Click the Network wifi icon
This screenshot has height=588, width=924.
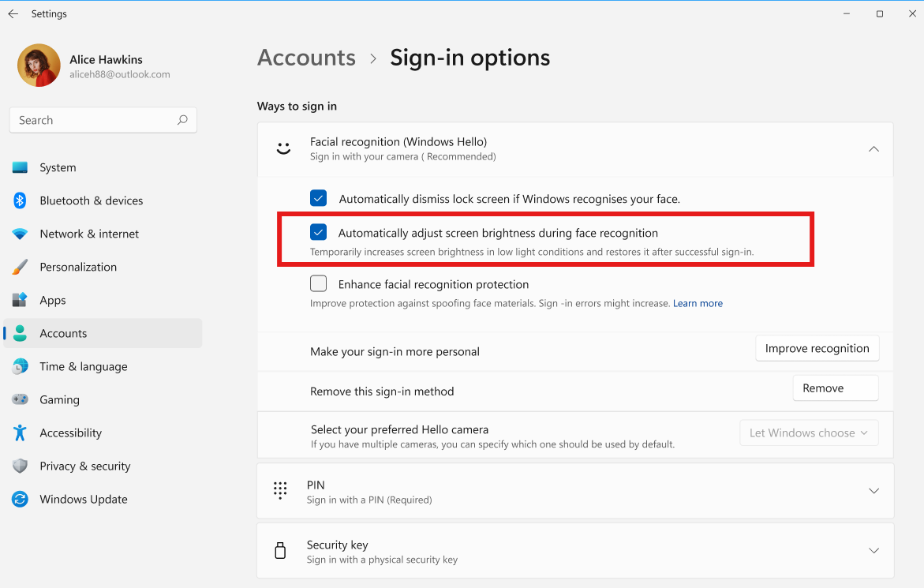coord(20,234)
